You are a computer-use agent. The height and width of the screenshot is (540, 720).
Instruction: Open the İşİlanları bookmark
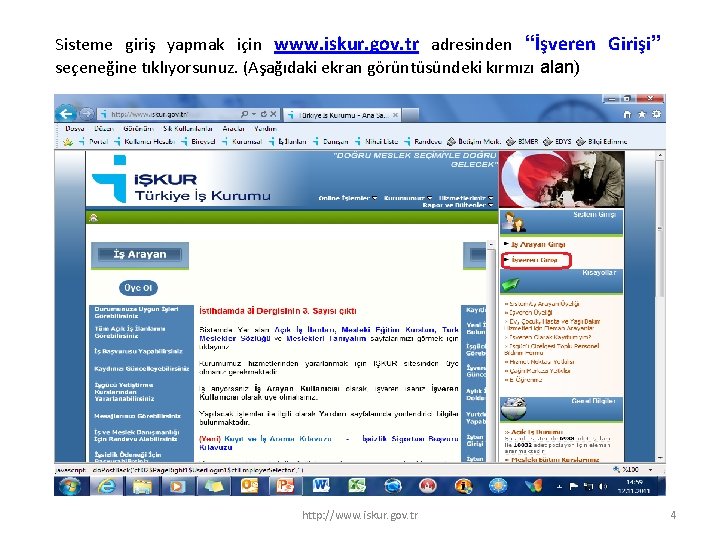[287, 141]
